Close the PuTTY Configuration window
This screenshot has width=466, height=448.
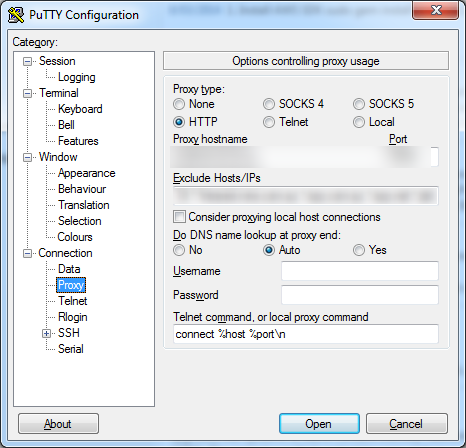click(435, 11)
